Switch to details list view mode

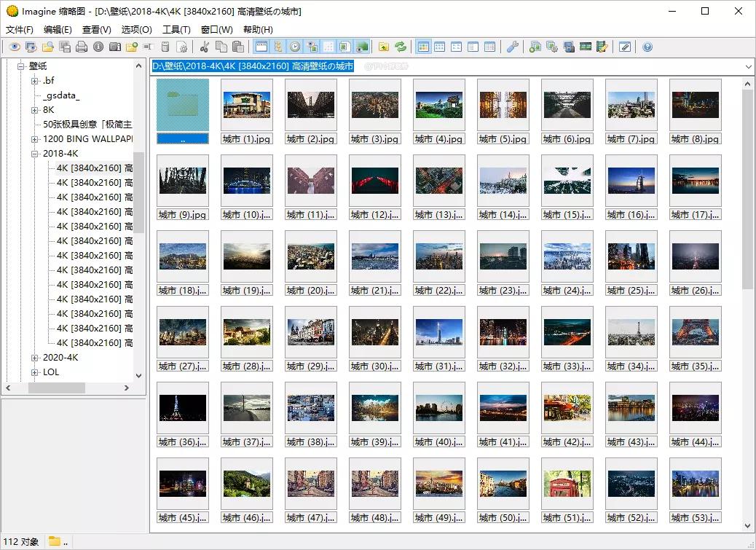tap(491, 47)
